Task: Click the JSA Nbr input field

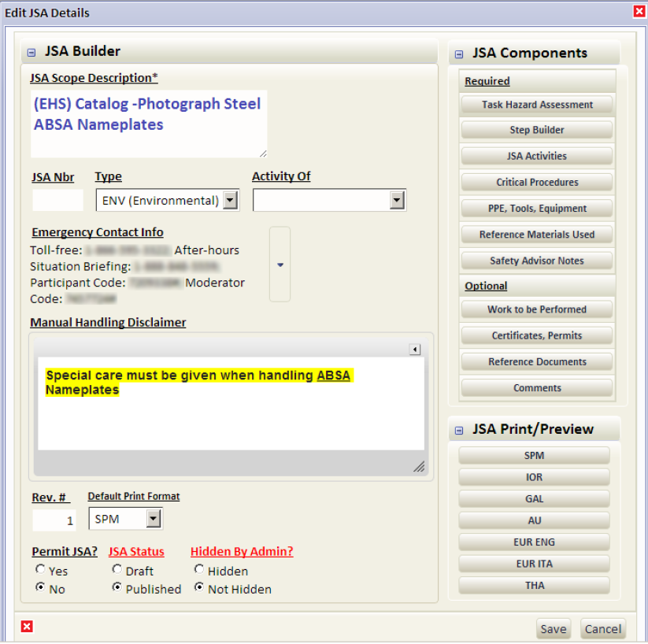Action: pos(57,200)
